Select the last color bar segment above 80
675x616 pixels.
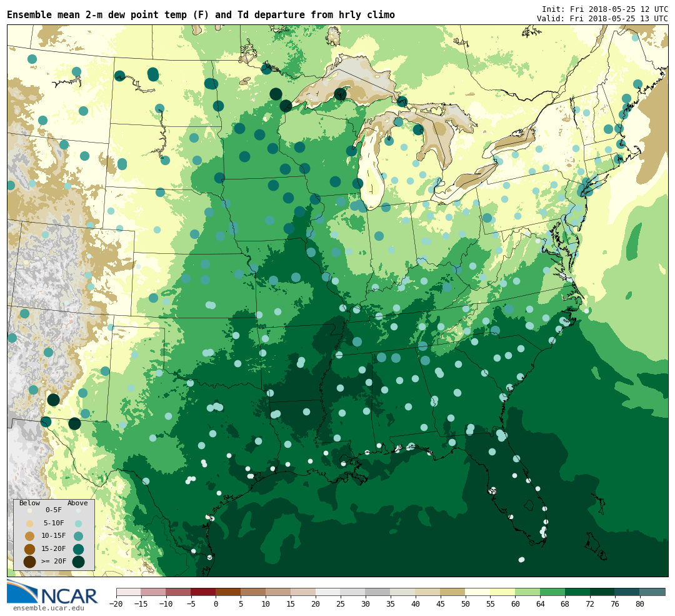pos(653,592)
